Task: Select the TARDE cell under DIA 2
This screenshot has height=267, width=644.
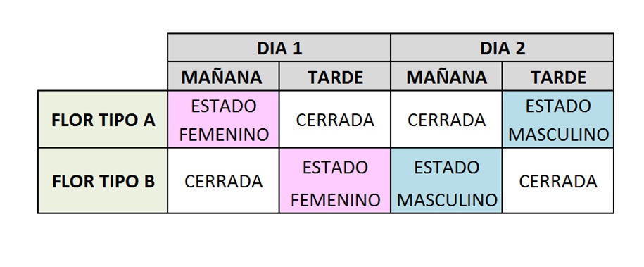Action: click(x=558, y=77)
